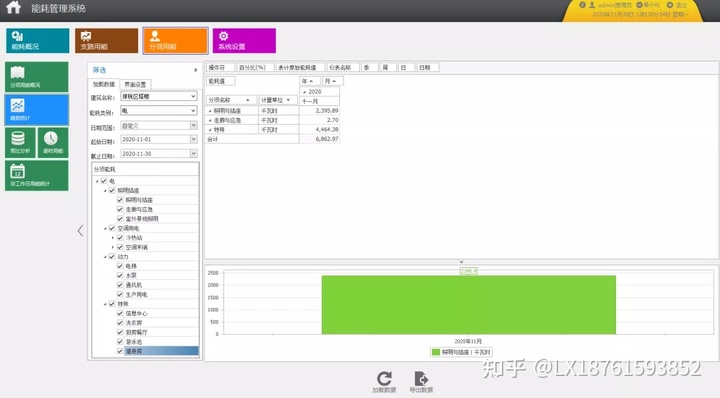
Task: Open the 建筑名称 dropdown
Action: click(159, 96)
